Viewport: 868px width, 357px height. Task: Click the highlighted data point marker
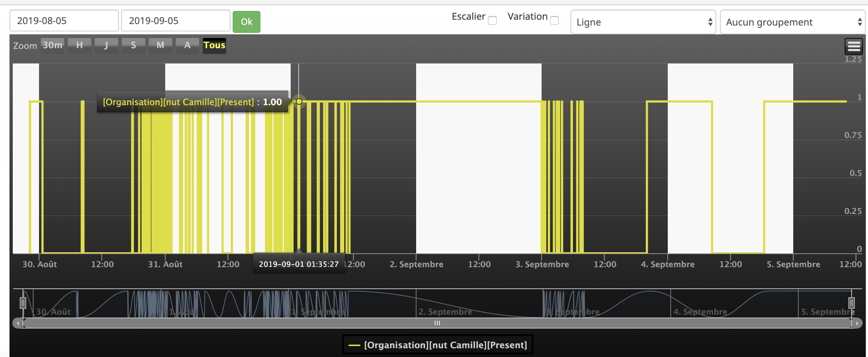299,101
